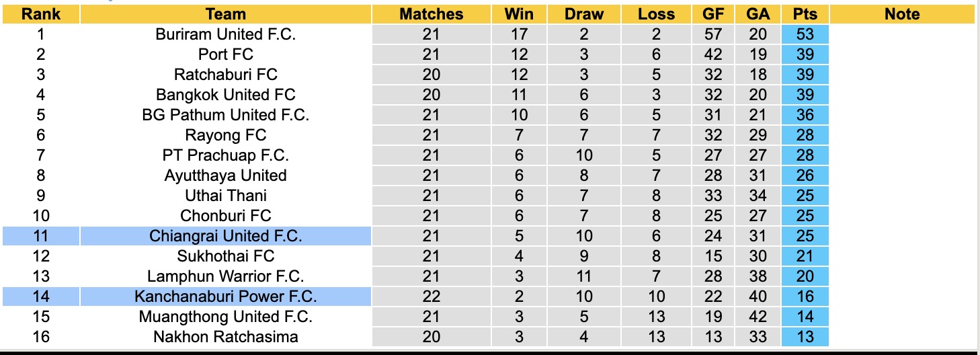The height and width of the screenshot is (355, 980).
Task: Click Buriram United's 53 points cell
Action: [x=805, y=34]
